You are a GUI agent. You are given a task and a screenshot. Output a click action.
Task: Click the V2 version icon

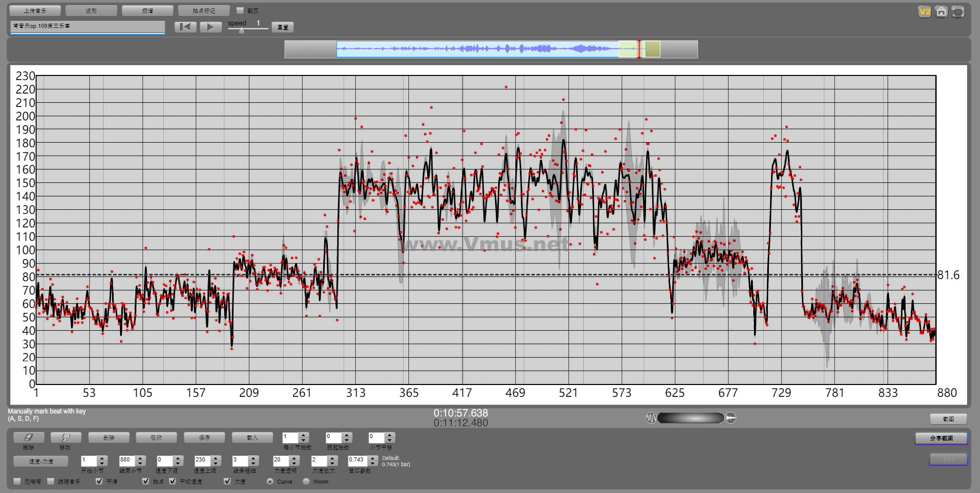tap(924, 12)
